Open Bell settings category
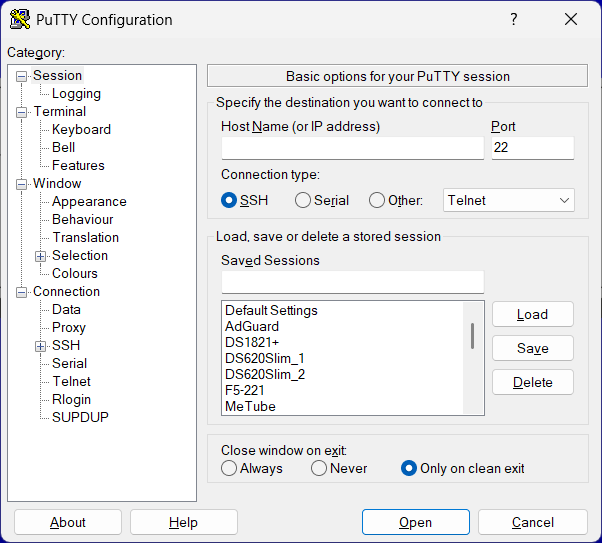 click(x=63, y=147)
